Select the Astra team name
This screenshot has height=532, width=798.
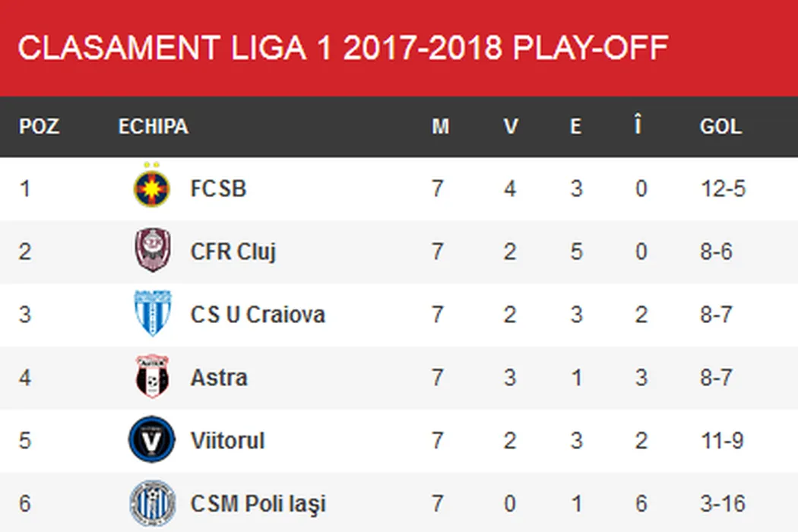tap(219, 378)
